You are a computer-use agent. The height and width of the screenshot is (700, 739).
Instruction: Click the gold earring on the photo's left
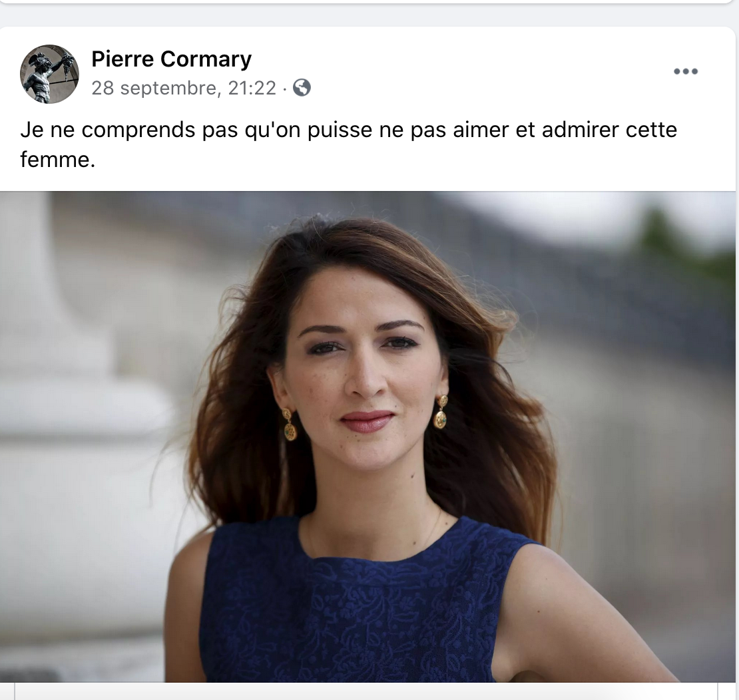tap(289, 425)
